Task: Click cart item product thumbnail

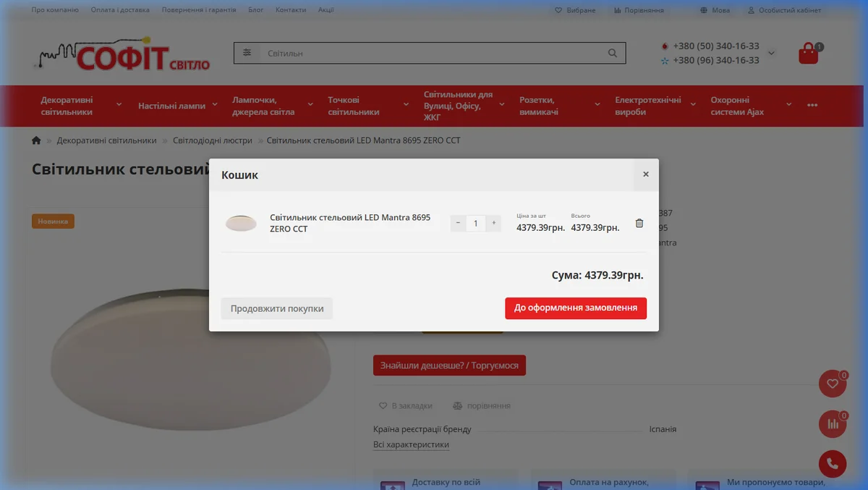Action: [241, 223]
